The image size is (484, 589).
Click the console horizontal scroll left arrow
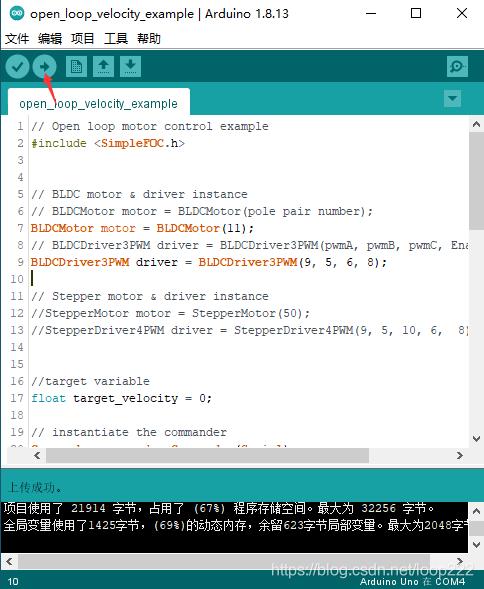[x=9, y=562]
